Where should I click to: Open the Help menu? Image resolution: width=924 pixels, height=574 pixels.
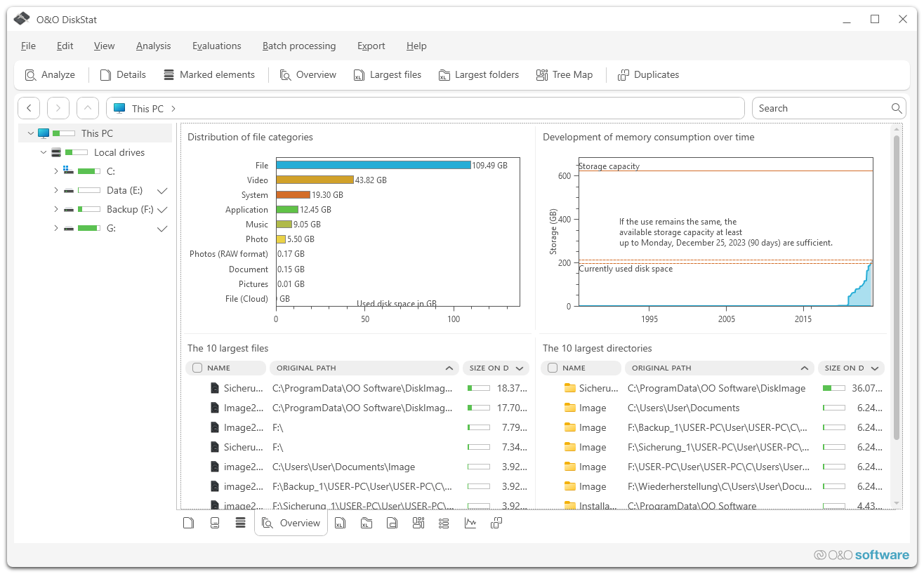pos(416,46)
